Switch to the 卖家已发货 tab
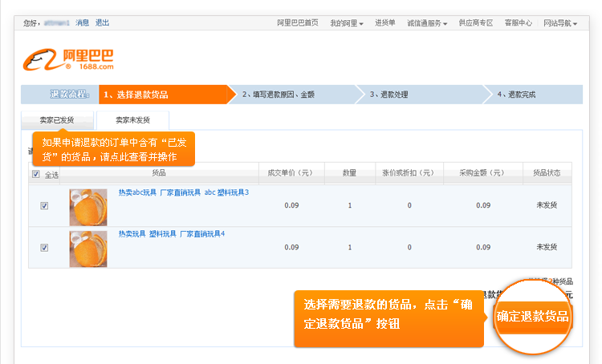Screen dimensions: 602x364 57,120
